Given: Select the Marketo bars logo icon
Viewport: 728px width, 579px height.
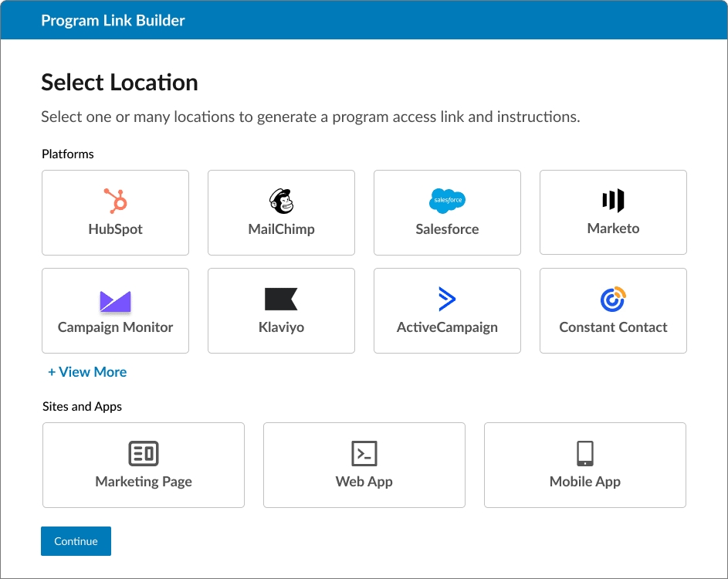Looking at the screenshot, I should pyautogui.click(x=613, y=201).
